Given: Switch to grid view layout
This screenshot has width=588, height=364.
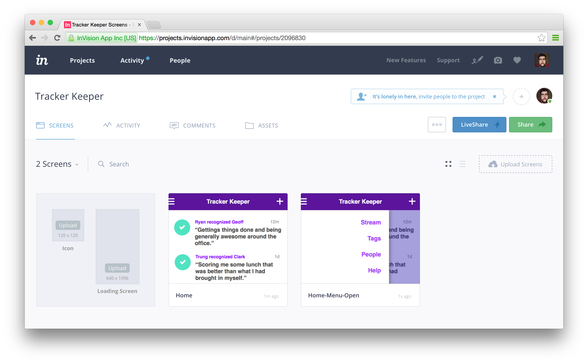Looking at the screenshot, I should click(448, 164).
